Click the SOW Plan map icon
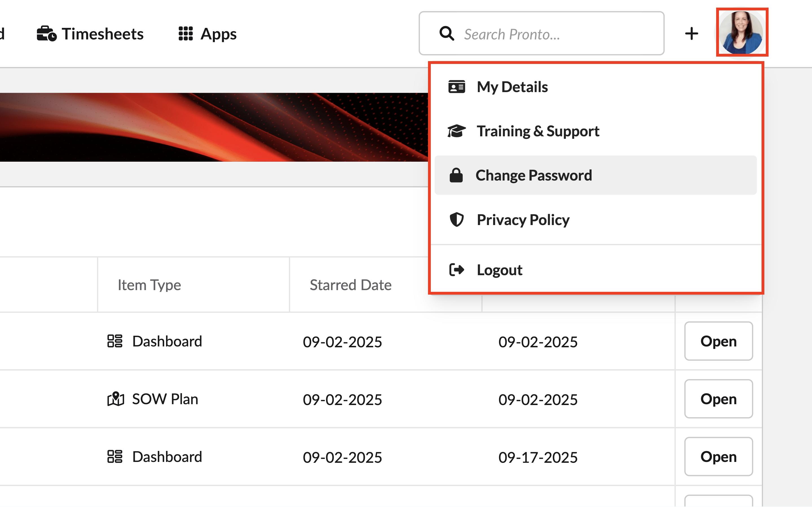 pyautogui.click(x=116, y=399)
